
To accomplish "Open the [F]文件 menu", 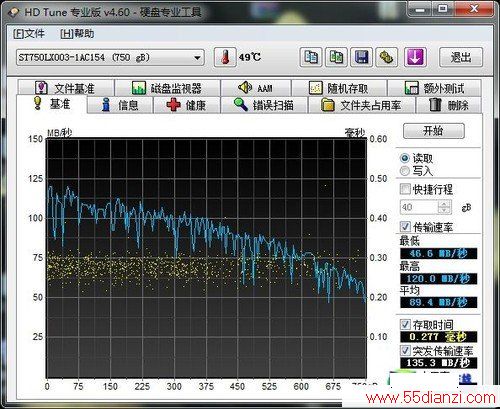I will pyautogui.click(x=29, y=34).
